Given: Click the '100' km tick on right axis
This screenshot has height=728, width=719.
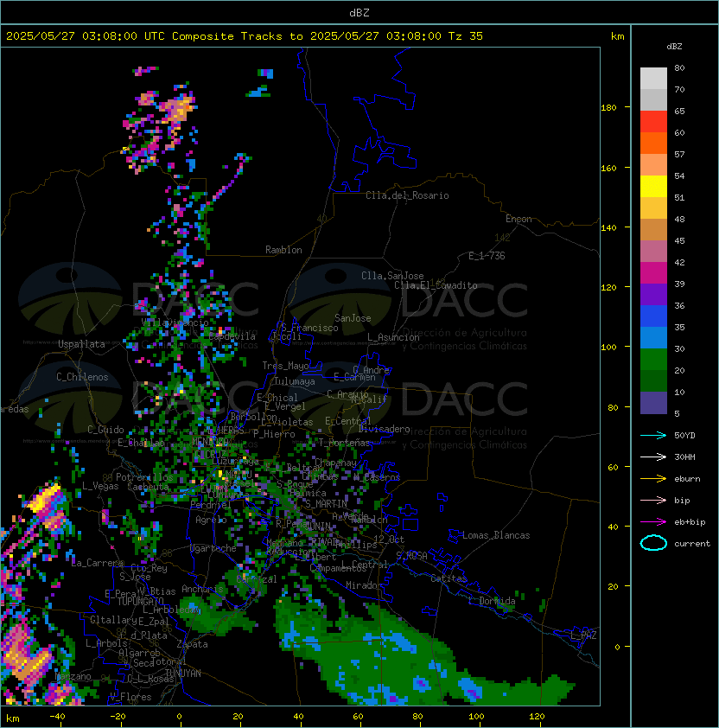Looking at the screenshot, I should 608,348.
